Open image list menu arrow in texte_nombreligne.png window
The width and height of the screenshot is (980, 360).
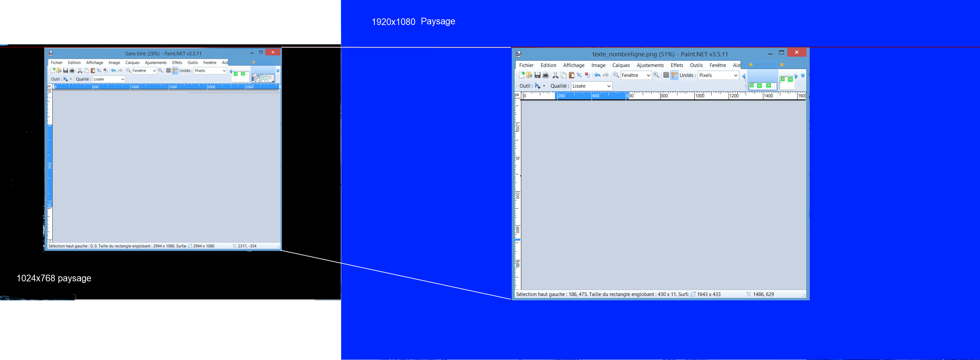pos(803,76)
